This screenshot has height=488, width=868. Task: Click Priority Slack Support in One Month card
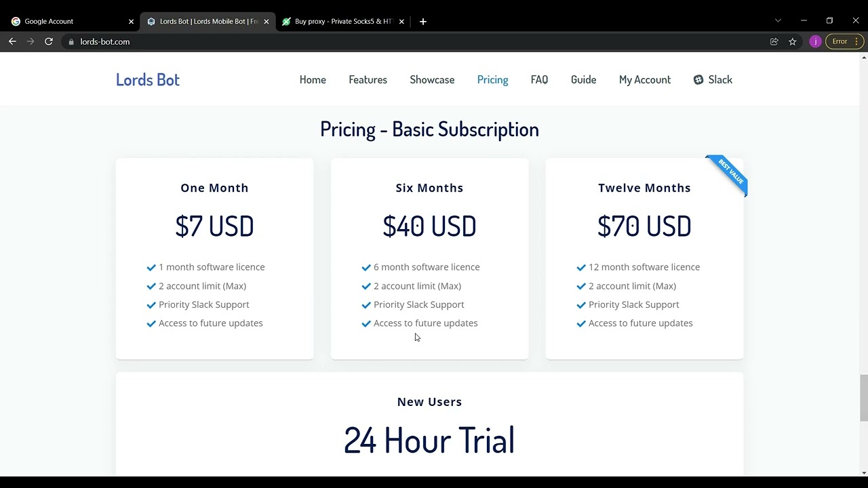coord(204,305)
